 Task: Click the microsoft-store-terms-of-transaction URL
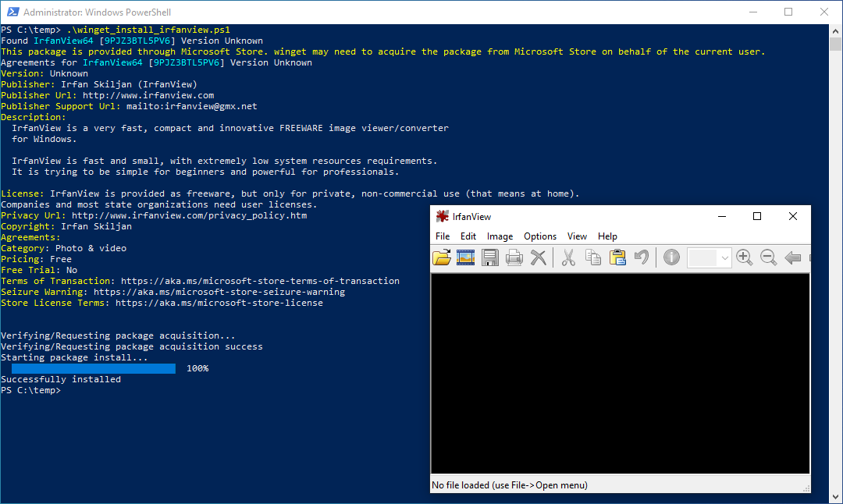260,281
